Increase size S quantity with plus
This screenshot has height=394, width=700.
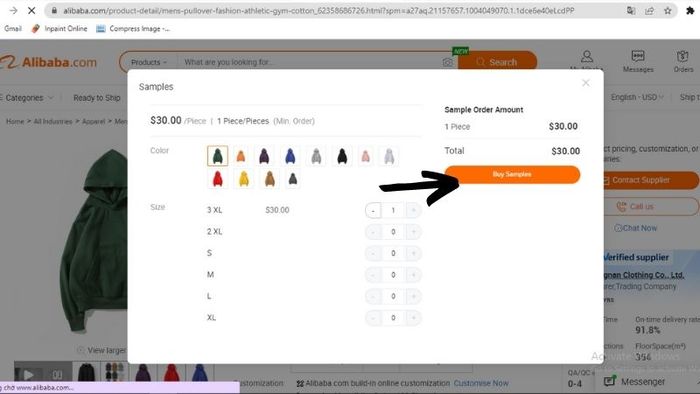coord(413,253)
